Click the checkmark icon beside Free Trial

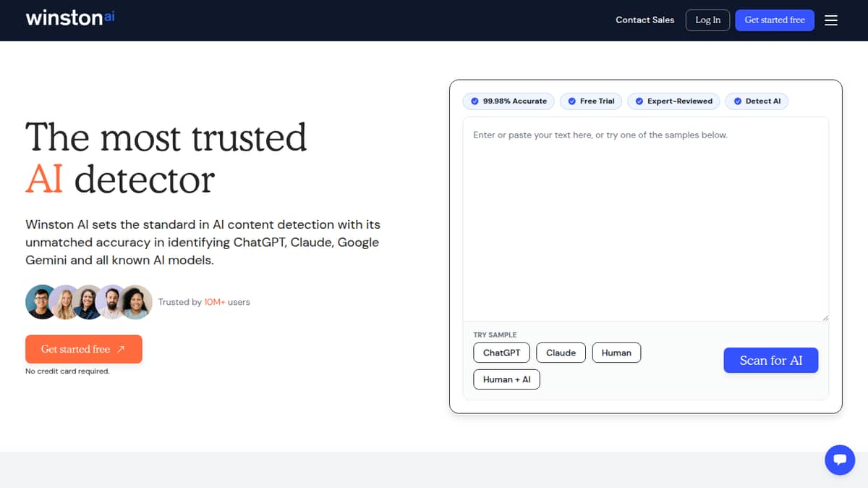tap(572, 101)
